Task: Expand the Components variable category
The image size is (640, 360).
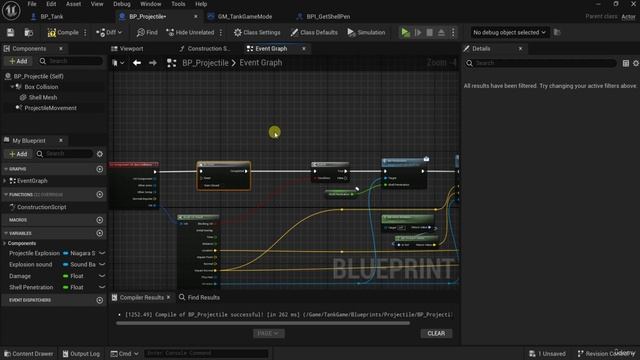Action: [4, 243]
